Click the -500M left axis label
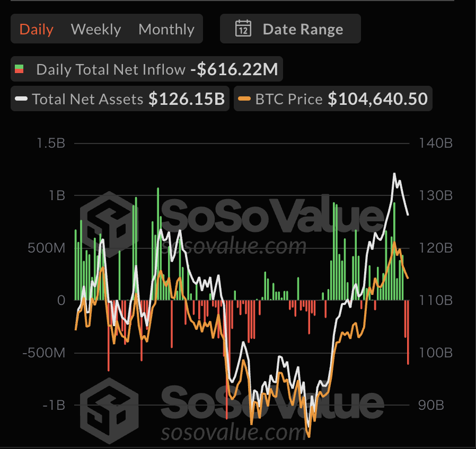 43,353
